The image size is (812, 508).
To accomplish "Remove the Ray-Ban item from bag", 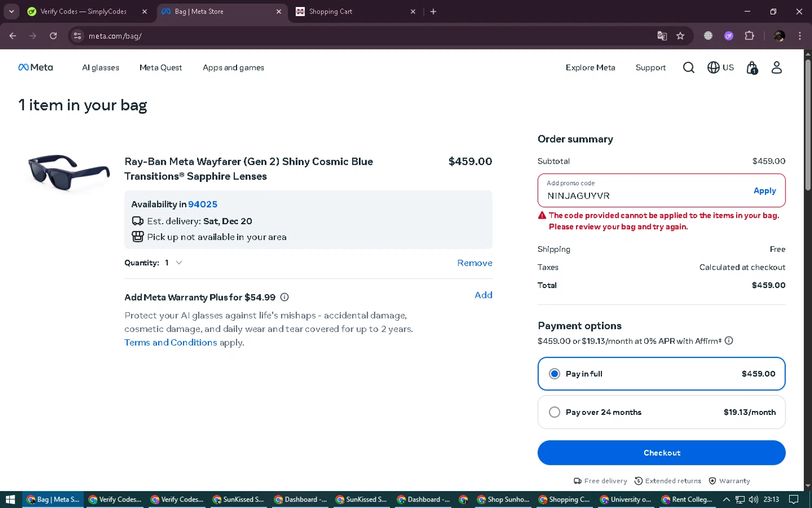I will click(x=475, y=263).
